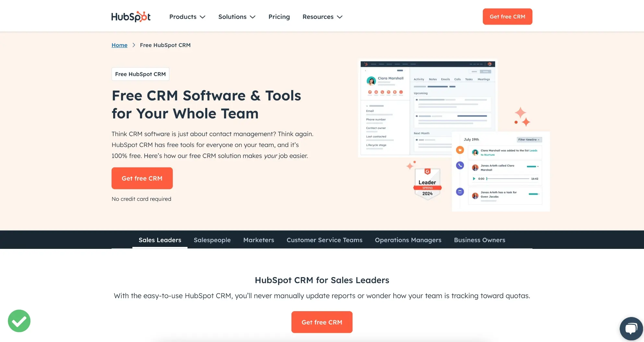Click the Meetings tab in the CRM preview

pos(483,79)
